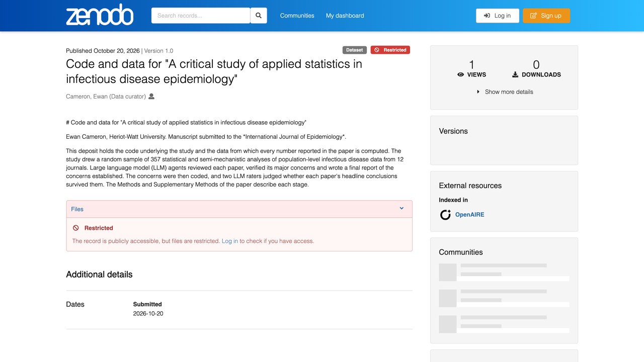Click the Communities sidebar heading
The height and width of the screenshot is (362, 644).
coord(461,252)
